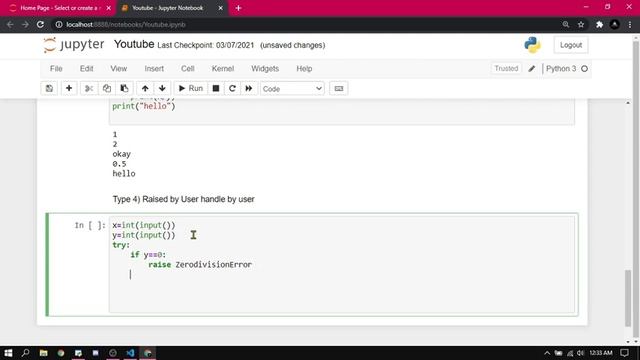
Task: Copy selected cells icon
Action: 107,89
